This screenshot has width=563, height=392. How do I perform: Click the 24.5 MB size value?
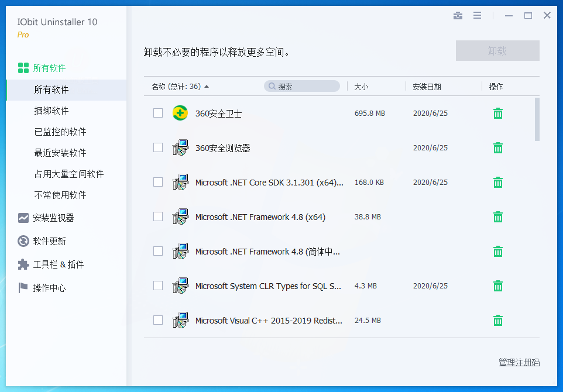pyautogui.click(x=368, y=320)
